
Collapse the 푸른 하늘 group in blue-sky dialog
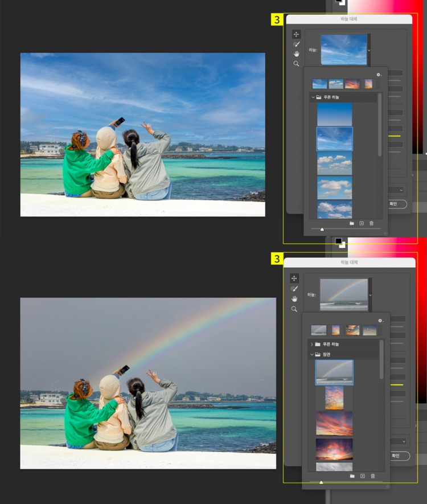pyautogui.click(x=313, y=97)
